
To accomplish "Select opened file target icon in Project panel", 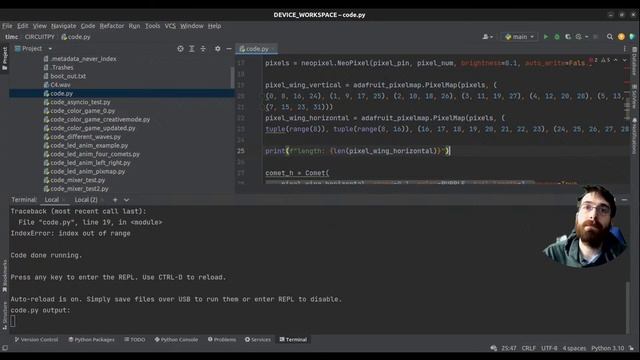I will pos(180,49).
